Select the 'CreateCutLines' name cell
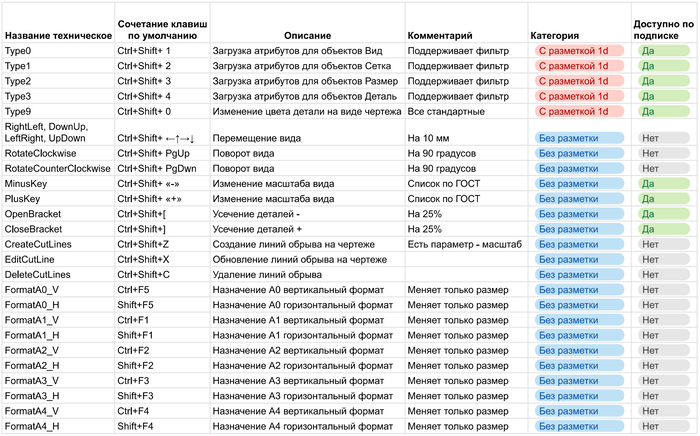The height and width of the screenshot is (436, 700). tap(38, 244)
